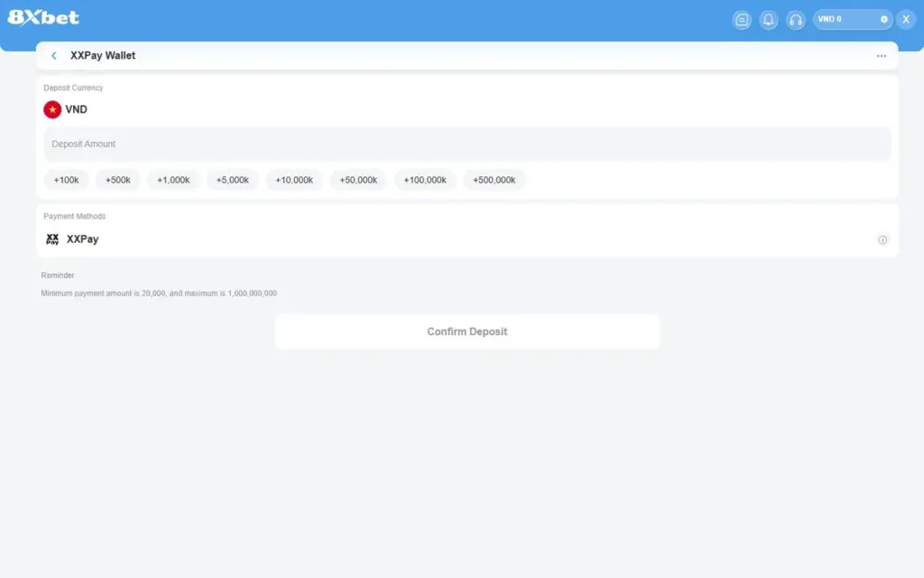Click the 8Xbet logo
The image size is (924, 578).
click(43, 18)
